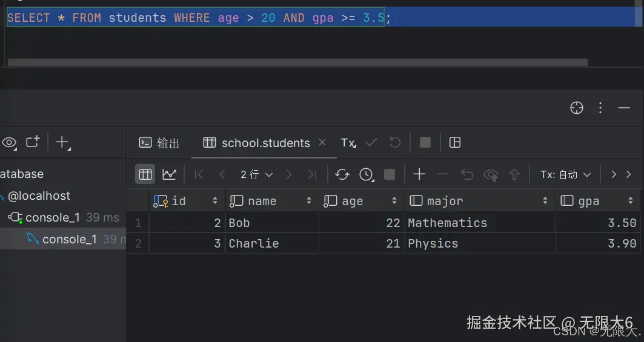Click the id column header
This screenshot has width=644, height=342.
(187, 201)
